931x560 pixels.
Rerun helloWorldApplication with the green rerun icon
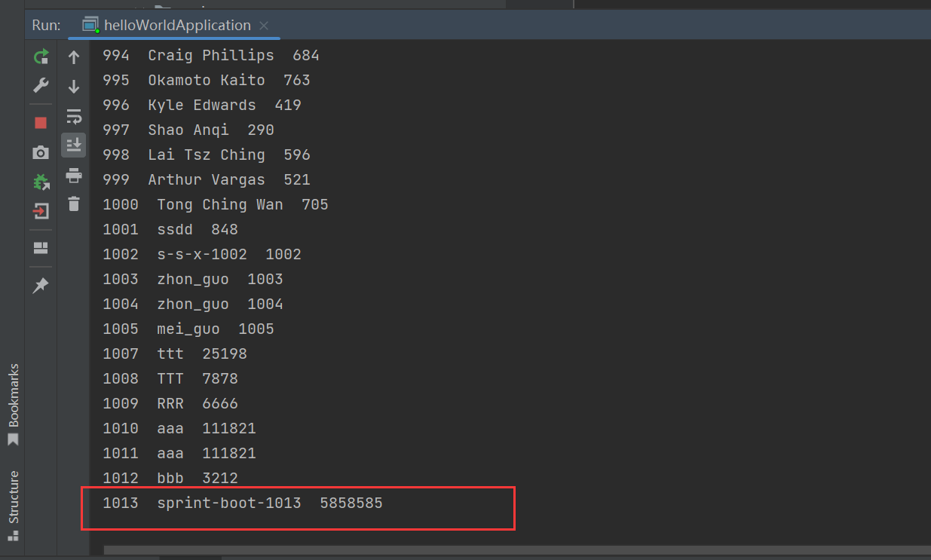point(41,57)
